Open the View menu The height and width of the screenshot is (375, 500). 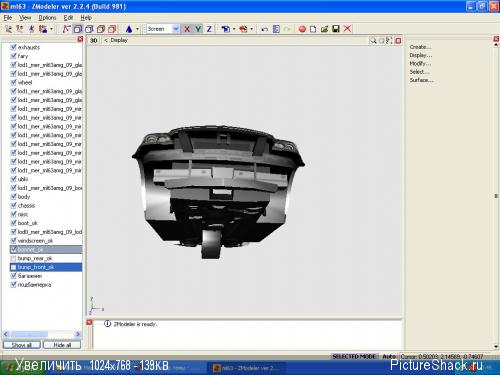tap(25, 18)
